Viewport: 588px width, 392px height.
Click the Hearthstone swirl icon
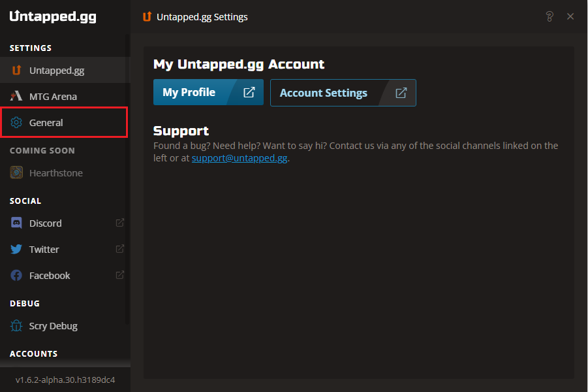tap(16, 172)
